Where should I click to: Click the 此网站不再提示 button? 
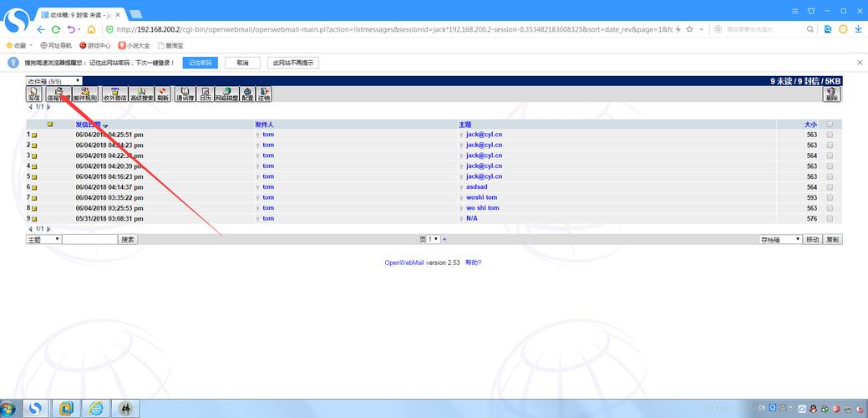pyautogui.click(x=293, y=63)
